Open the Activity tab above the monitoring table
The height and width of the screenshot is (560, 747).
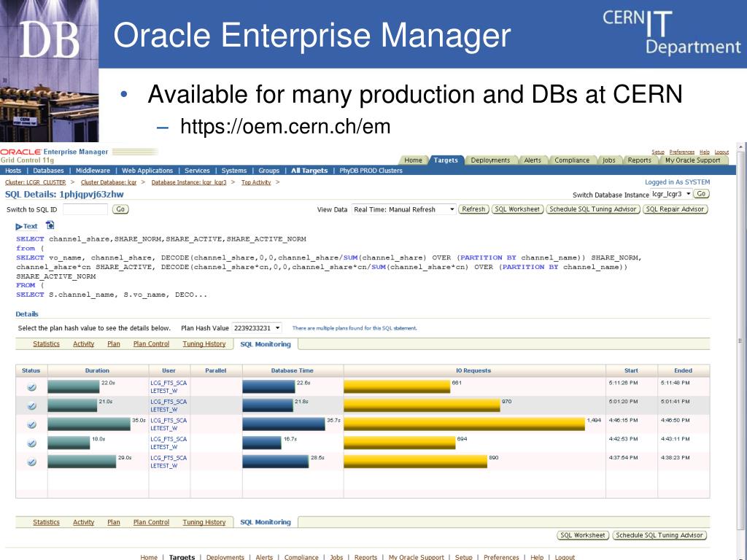83,344
